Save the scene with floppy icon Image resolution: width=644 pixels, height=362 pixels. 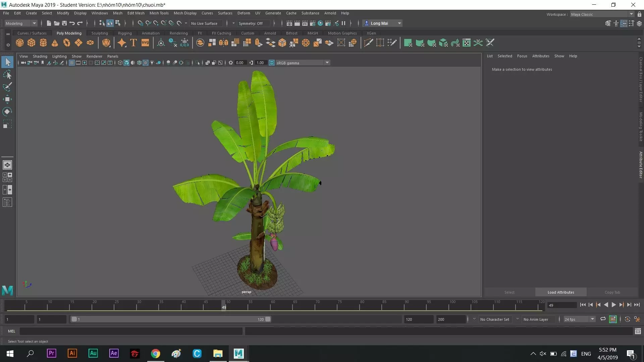(x=64, y=23)
